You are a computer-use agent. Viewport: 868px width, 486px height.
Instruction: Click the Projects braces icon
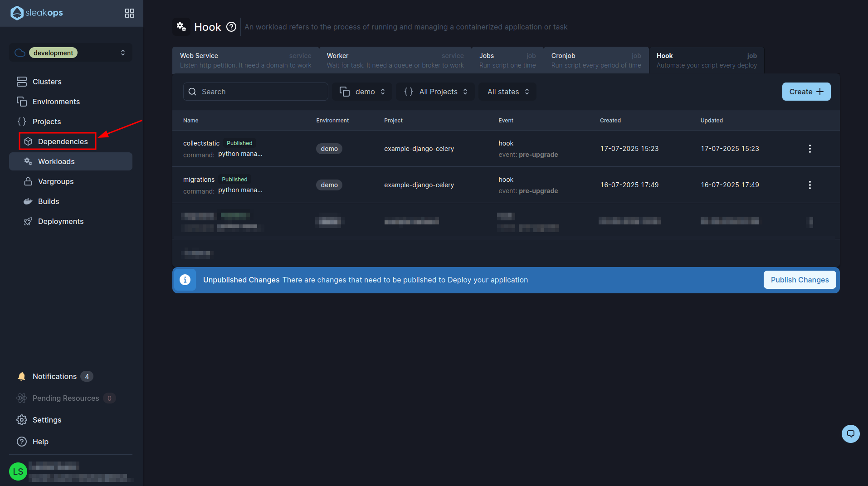(22, 121)
